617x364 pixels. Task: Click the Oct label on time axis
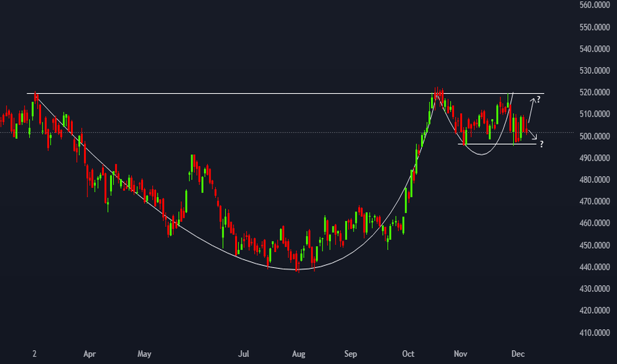coord(408,354)
